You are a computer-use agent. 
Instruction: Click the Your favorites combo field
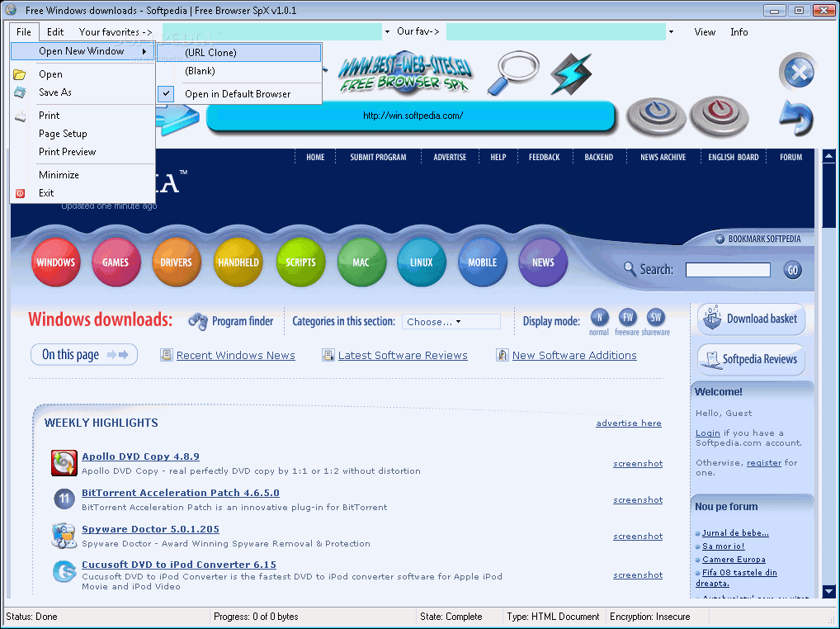pyautogui.click(x=272, y=32)
